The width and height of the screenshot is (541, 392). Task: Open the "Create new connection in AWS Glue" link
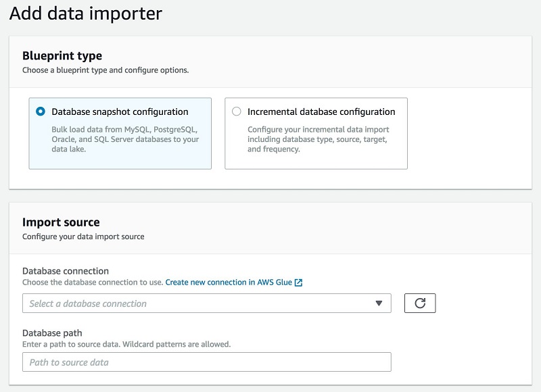pyautogui.click(x=229, y=283)
